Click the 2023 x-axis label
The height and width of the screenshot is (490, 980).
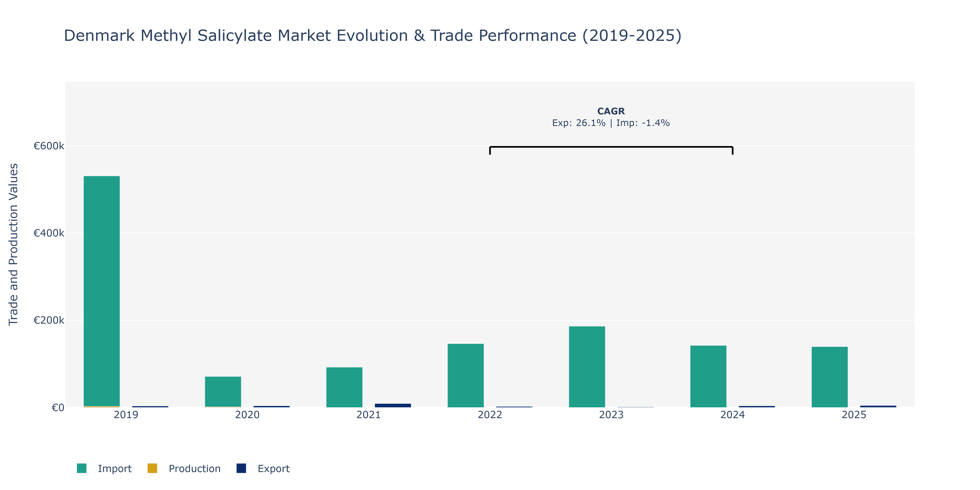(611, 415)
